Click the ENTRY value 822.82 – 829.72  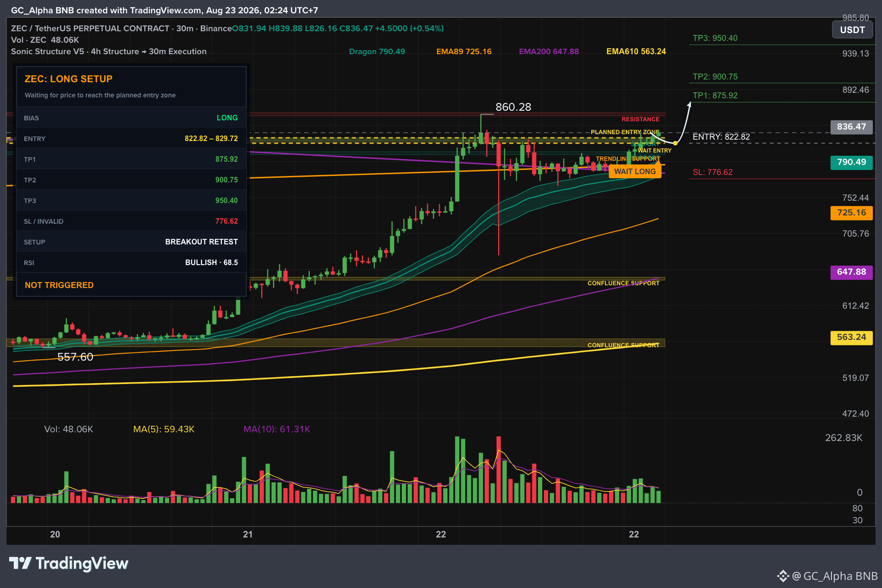[x=211, y=139]
